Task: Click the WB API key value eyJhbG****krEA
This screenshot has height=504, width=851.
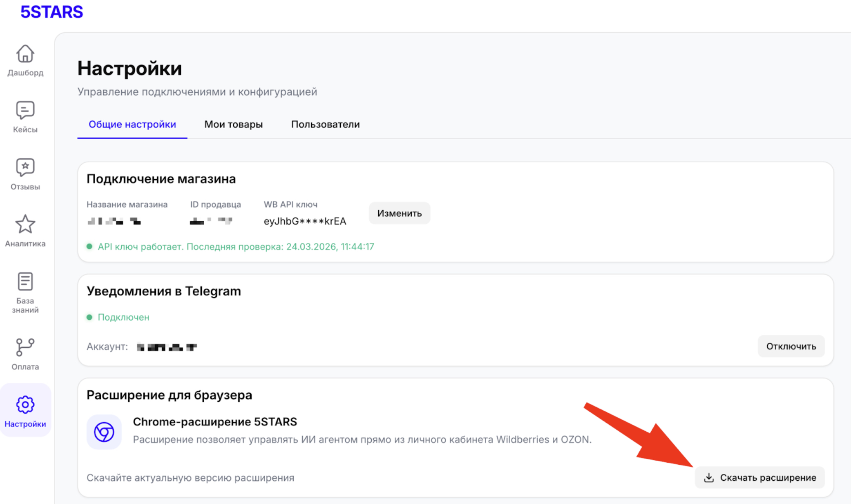Action: point(305,221)
